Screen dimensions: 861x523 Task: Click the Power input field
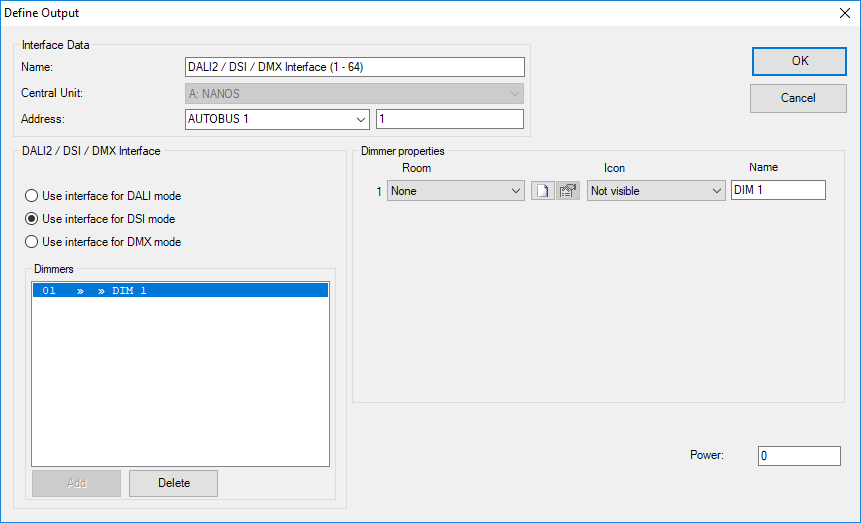pyautogui.click(x=798, y=456)
